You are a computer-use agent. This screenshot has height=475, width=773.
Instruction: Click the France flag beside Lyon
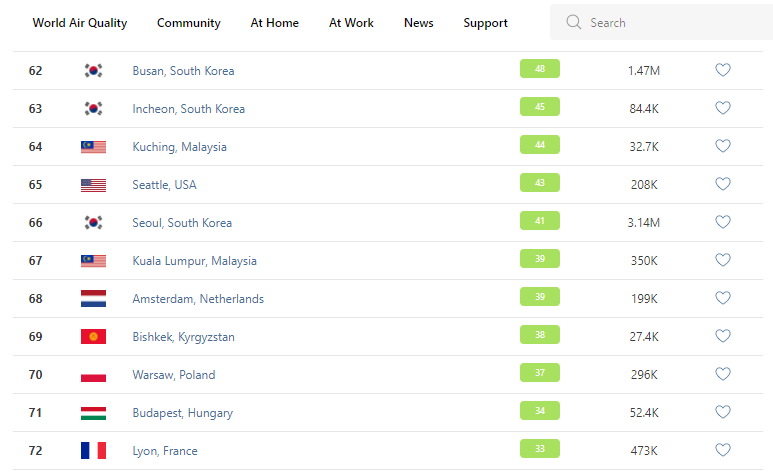93,451
